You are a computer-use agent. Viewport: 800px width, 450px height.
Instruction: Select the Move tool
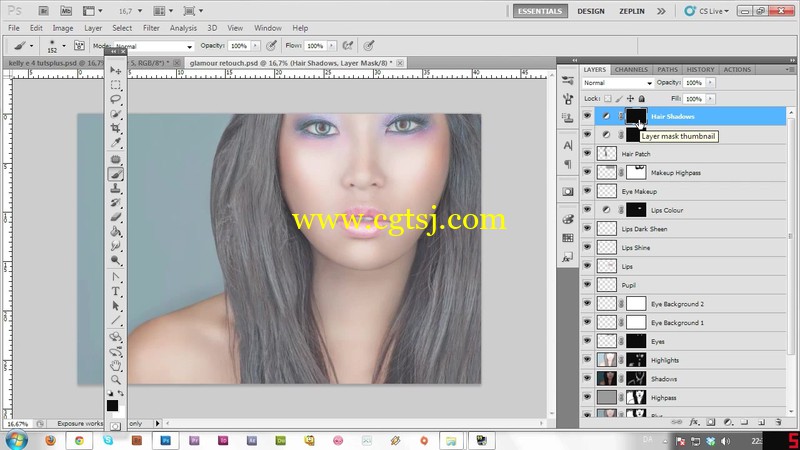pyautogui.click(x=116, y=70)
